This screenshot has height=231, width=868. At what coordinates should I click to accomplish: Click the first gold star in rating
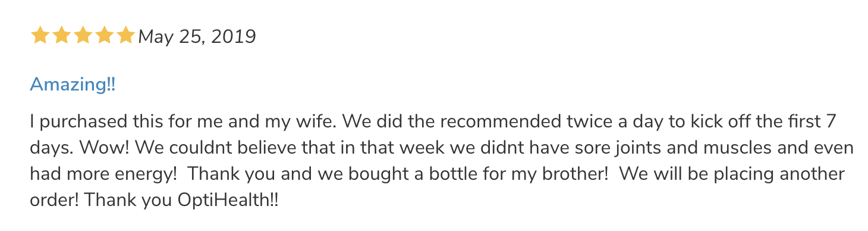click(x=40, y=36)
